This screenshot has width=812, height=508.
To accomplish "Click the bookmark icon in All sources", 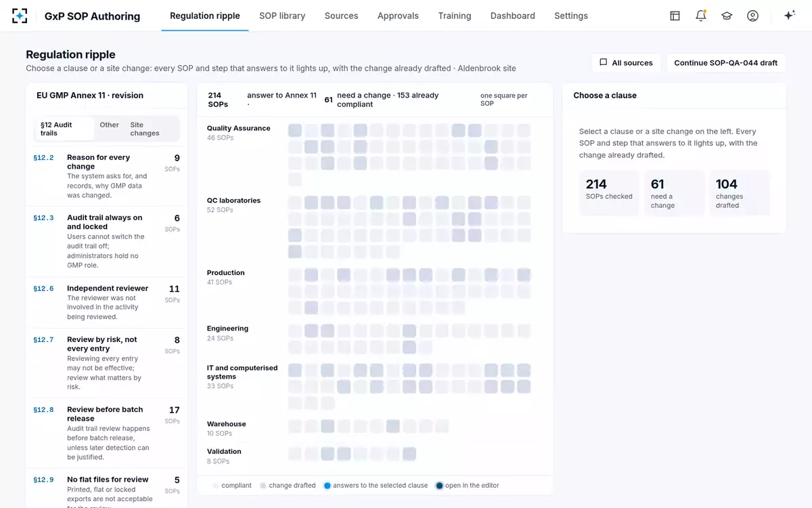I will point(603,62).
